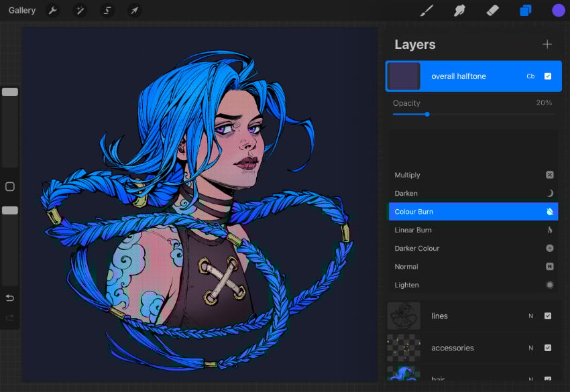This screenshot has width=570, height=392.
Task: Click the hair layer thumbnail
Action: 404,373
